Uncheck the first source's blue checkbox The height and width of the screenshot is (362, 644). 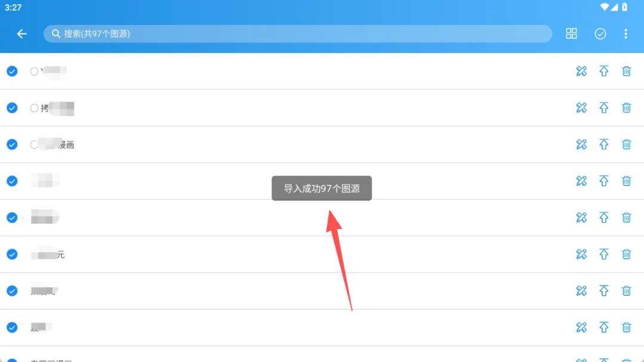[12, 71]
